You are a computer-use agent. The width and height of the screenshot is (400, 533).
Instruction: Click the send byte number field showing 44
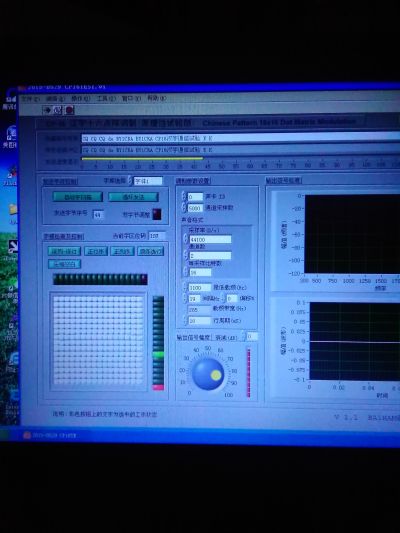pos(98,214)
